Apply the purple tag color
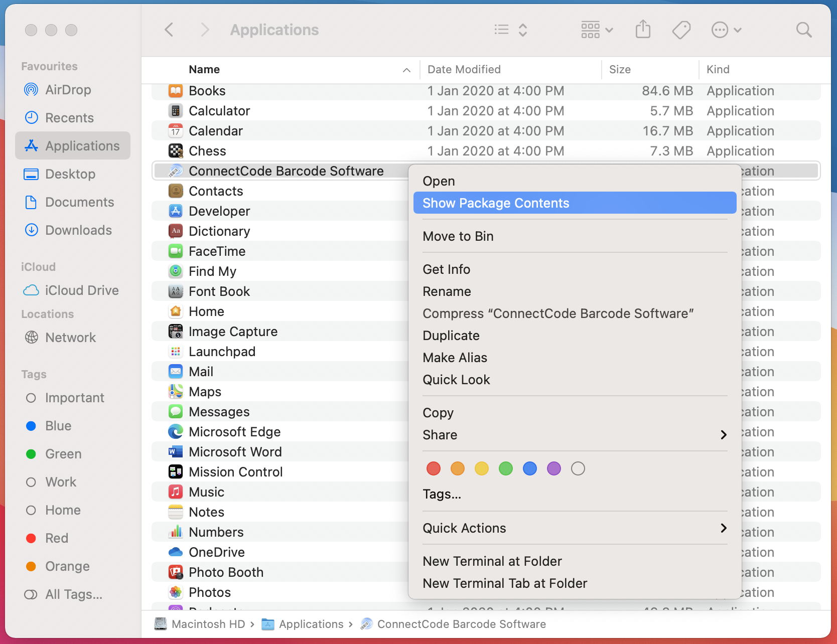The height and width of the screenshot is (644, 837). pos(554,468)
